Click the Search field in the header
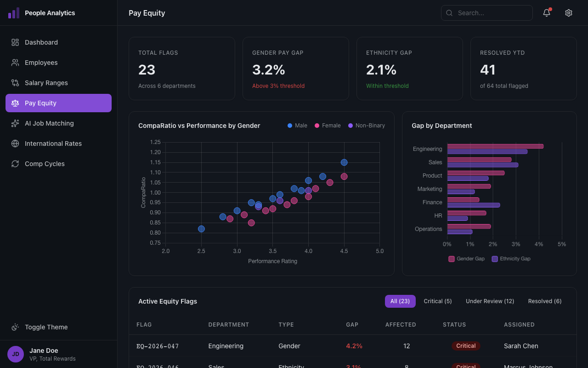Screen dimensions: 588x368 click(x=487, y=13)
